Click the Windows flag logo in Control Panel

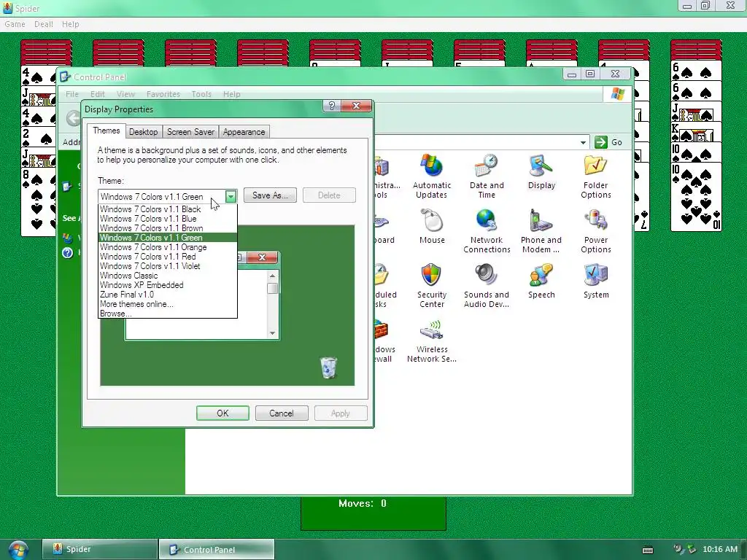click(x=618, y=94)
